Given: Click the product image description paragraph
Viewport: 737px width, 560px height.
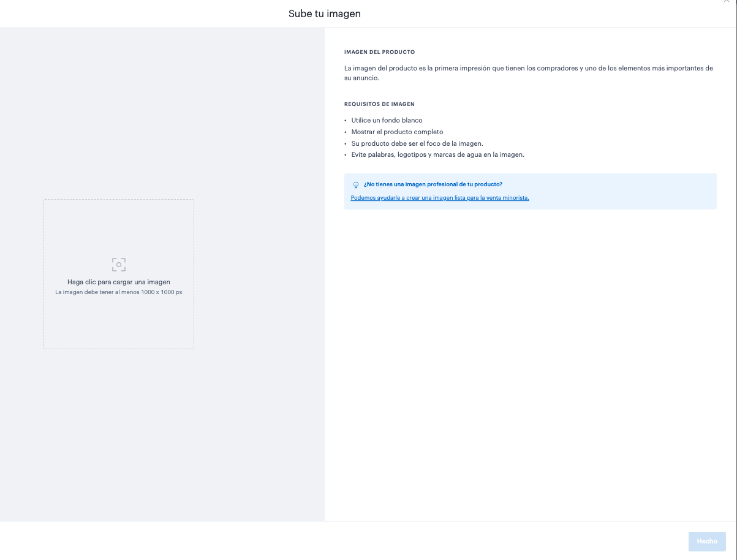Looking at the screenshot, I should (528, 73).
